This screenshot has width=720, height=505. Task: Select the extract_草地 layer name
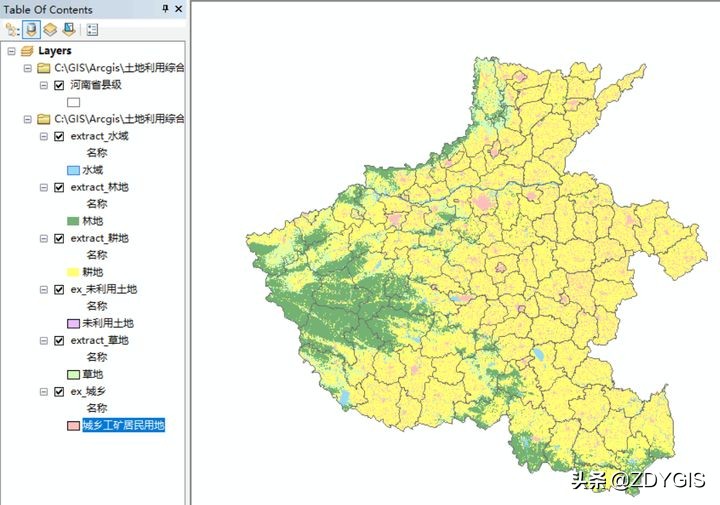(100, 341)
